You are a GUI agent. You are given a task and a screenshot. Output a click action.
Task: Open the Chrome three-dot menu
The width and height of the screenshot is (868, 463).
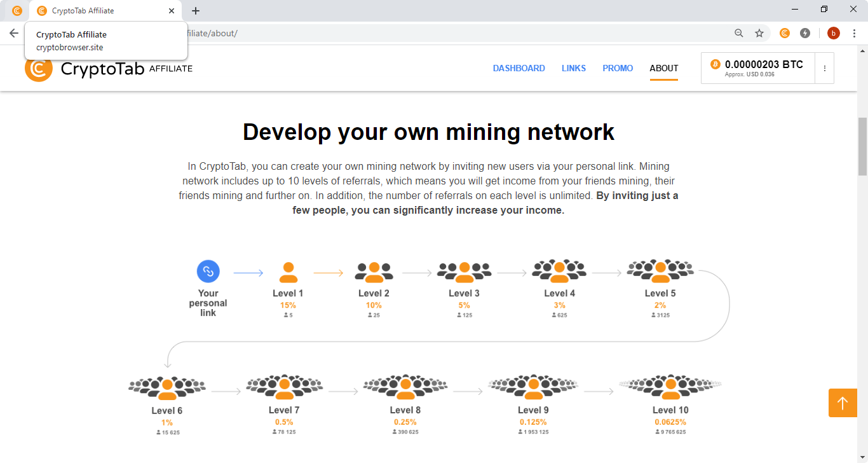(854, 33)
